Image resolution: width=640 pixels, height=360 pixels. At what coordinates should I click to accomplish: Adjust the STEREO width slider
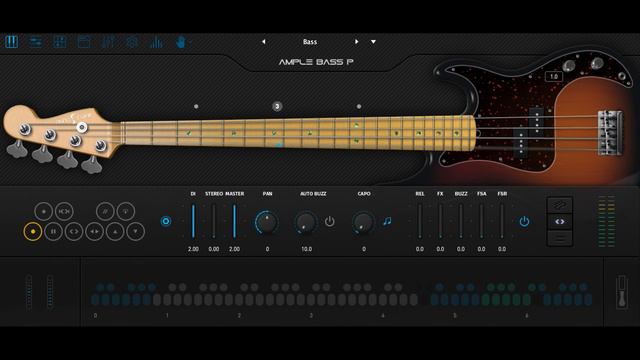[x=213, y=221]
